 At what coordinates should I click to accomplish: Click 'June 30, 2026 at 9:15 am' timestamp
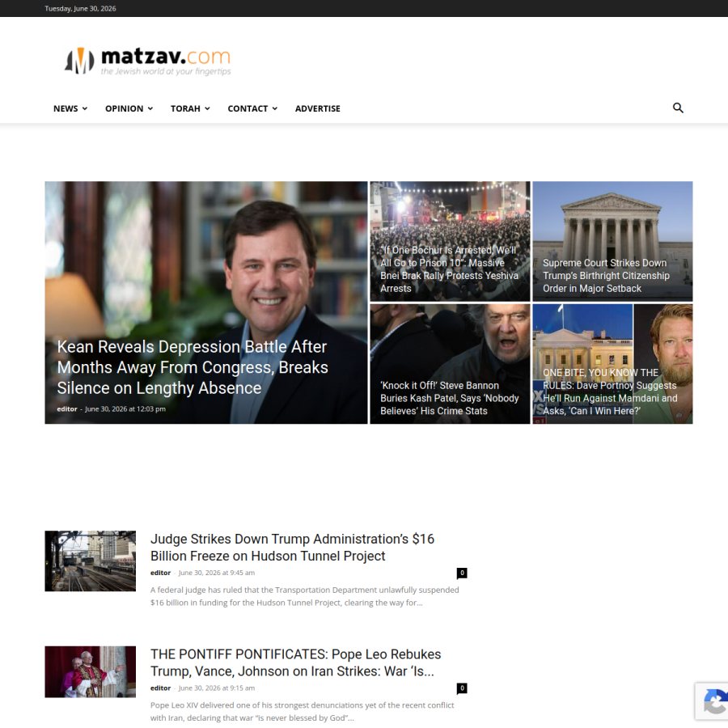[x=216, y=688]
